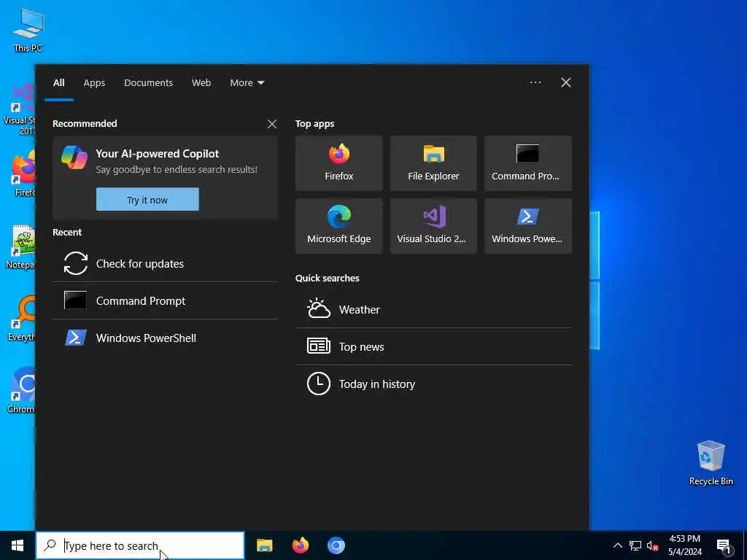Select the Recycle Bin desktop icon
The image size is (747, 560).
[x=711, y=463]
